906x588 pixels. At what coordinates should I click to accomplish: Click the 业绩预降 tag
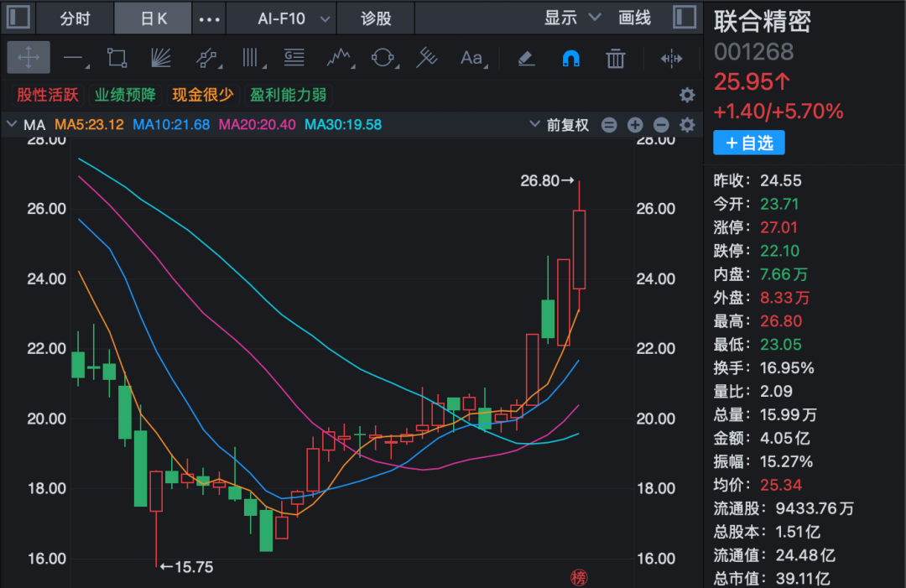125,95
